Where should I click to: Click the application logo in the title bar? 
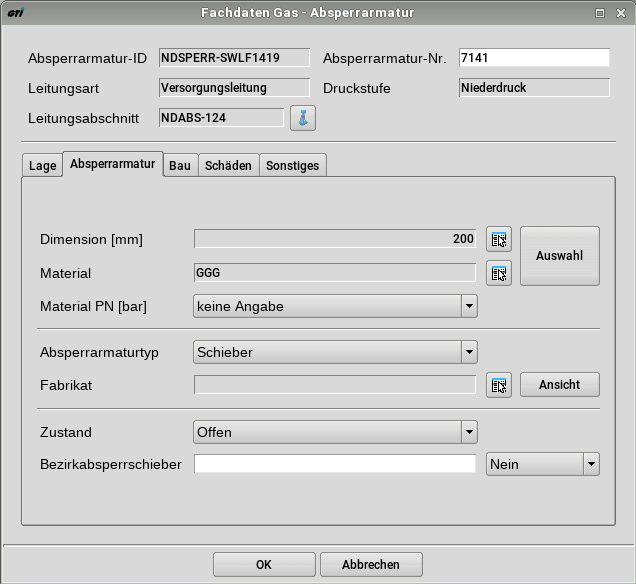pyautogui.click(x=16, y=13)
